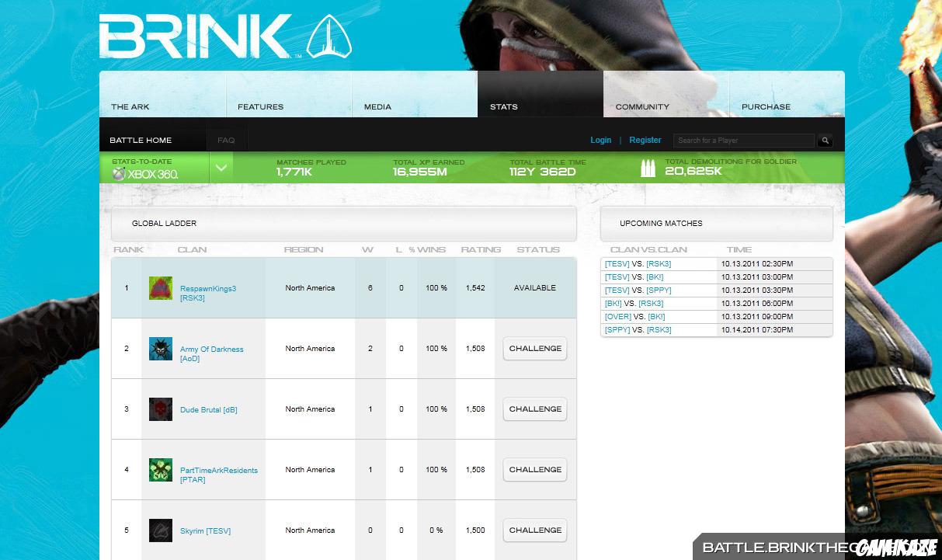Click the Login link

[600, 140]
